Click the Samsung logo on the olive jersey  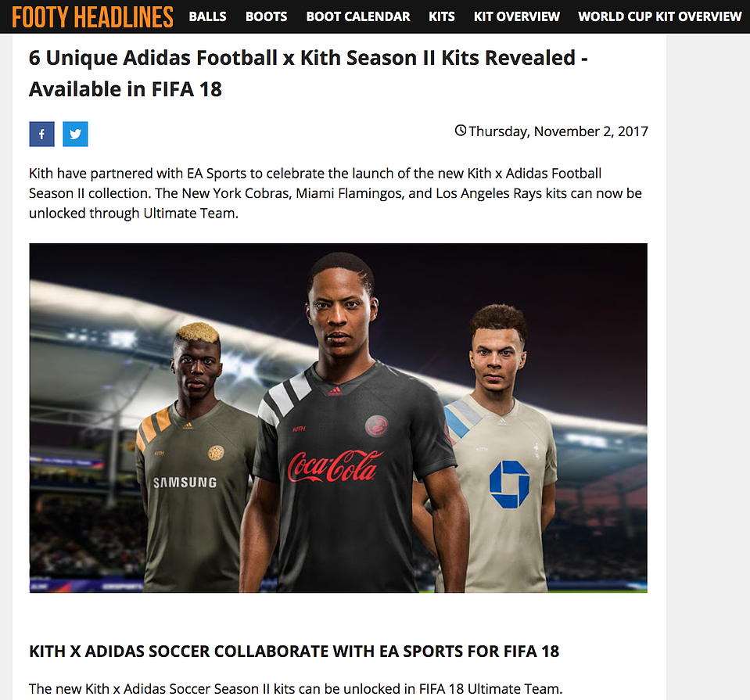(x=185, y=483)
